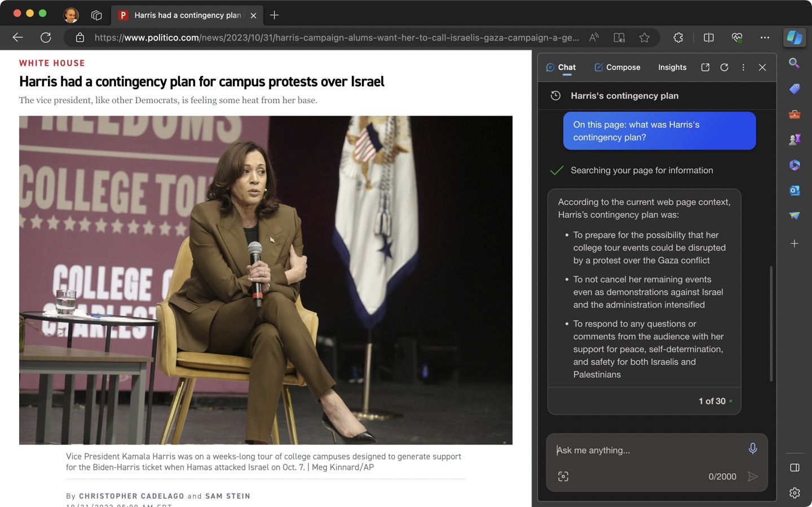Toggle the sidebar visibility panel icon

pyautogui.click(x=795, y=468)
